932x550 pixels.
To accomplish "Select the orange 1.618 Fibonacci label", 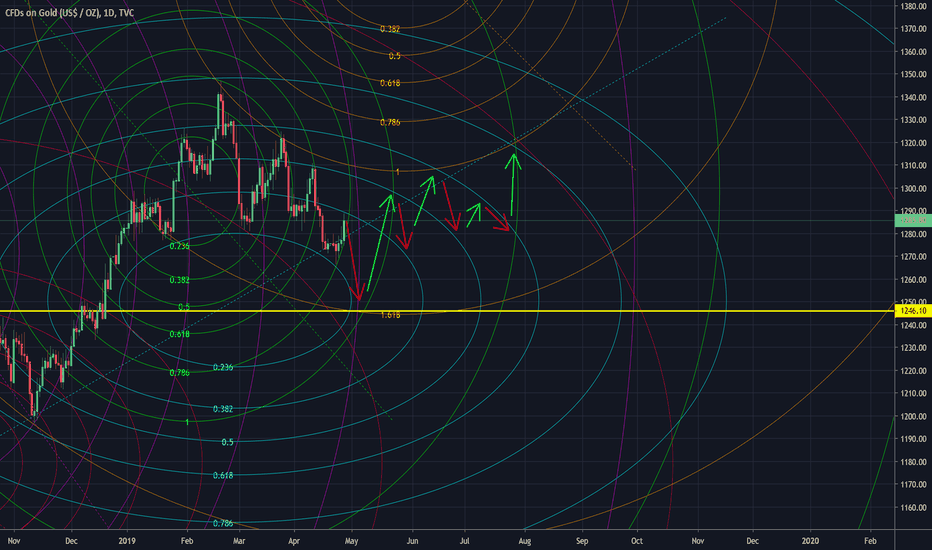I will [x=390, y=315].
